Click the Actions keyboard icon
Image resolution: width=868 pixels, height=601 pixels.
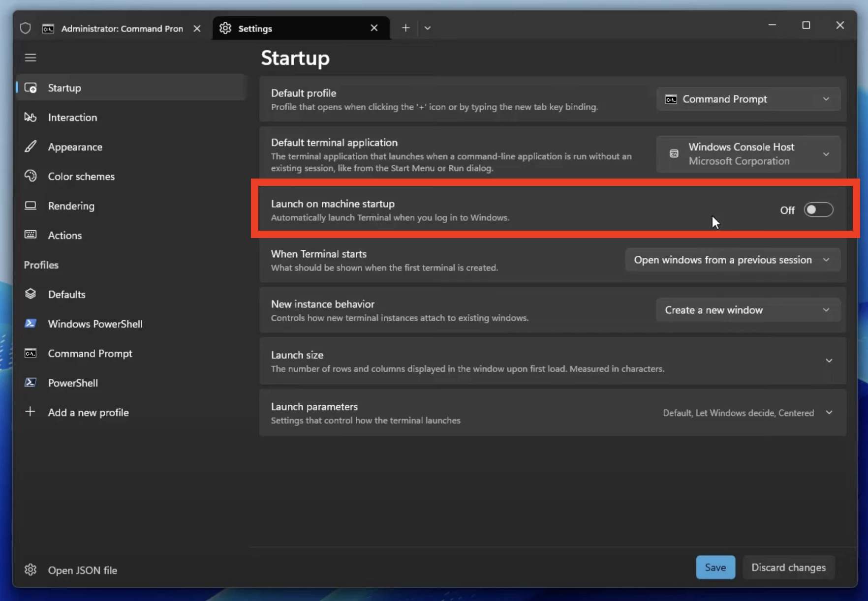point(31,235)
